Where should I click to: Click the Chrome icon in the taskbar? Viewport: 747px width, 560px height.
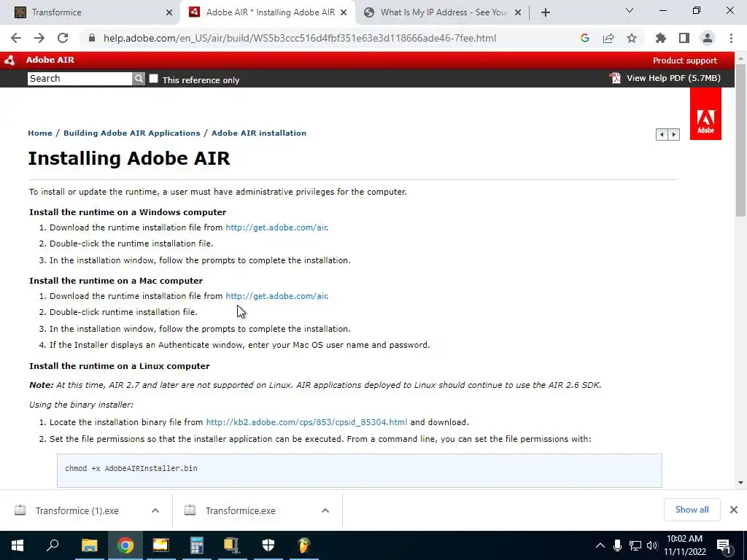pyautogui.click(x=125, y=545)
